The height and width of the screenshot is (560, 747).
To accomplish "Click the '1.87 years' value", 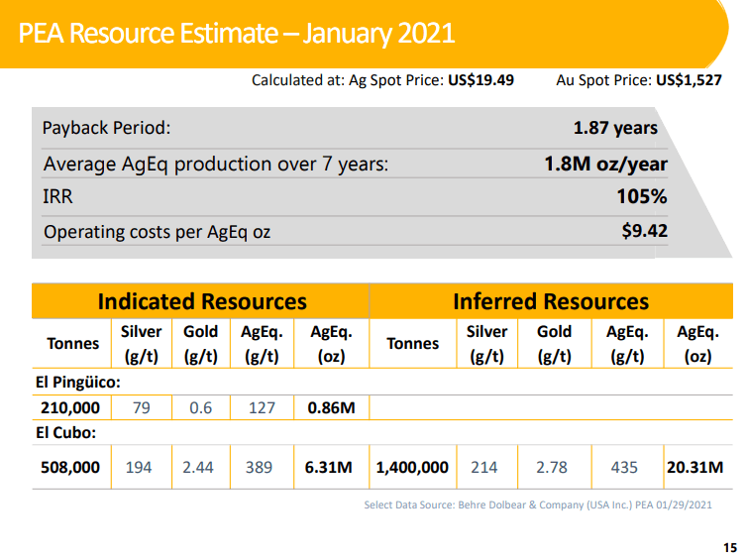I will (615, 128).
